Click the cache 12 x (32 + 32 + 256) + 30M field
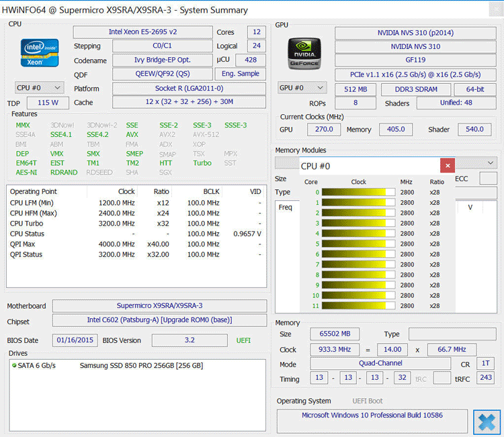504x437 pixels. [x=189, y=102]
